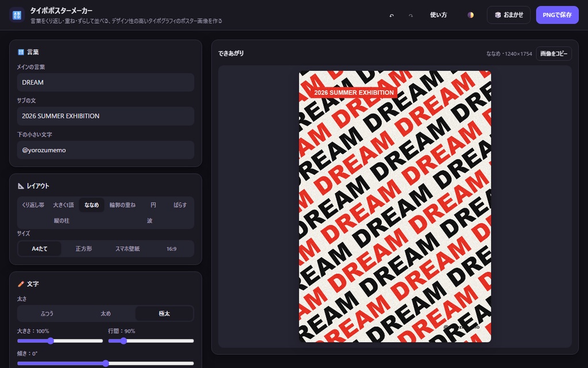Click the redo arrow icon
Image resolution: width=588 pixels, height=368 pixels.
(x=411, y=16)
